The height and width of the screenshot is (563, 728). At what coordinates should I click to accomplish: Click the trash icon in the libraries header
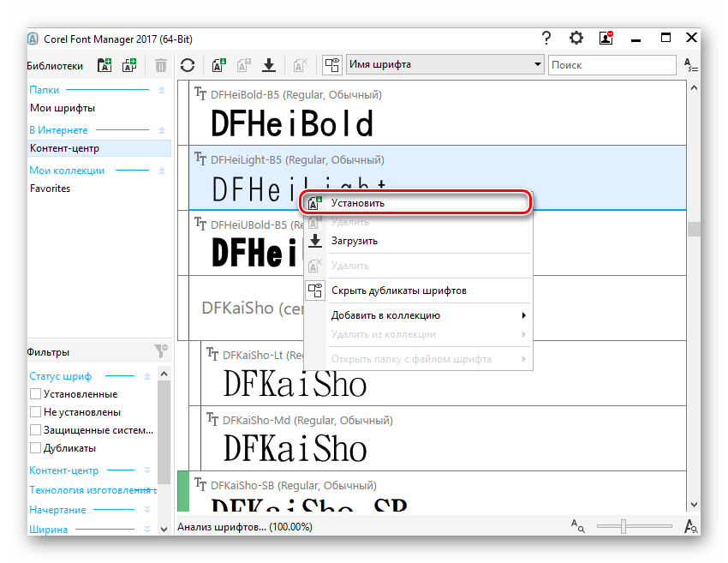161,65
